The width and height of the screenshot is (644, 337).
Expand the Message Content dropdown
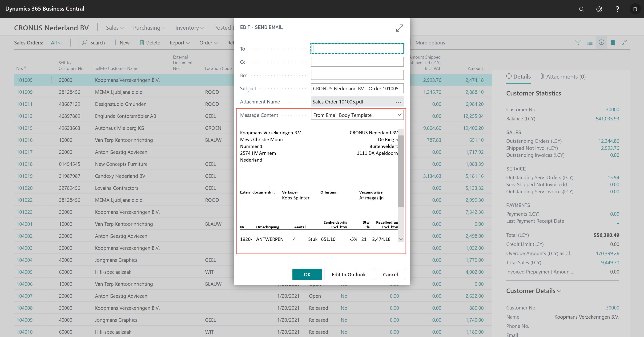pos(399,115)
